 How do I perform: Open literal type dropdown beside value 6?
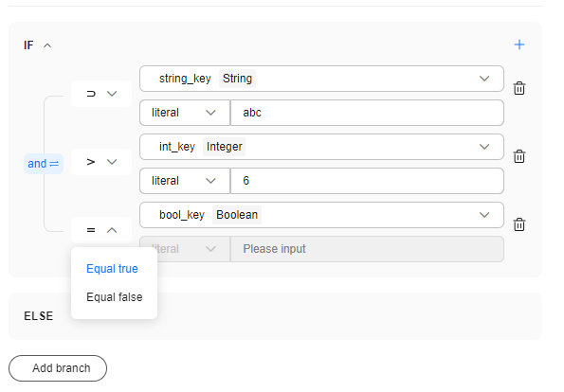click(185, 181)
